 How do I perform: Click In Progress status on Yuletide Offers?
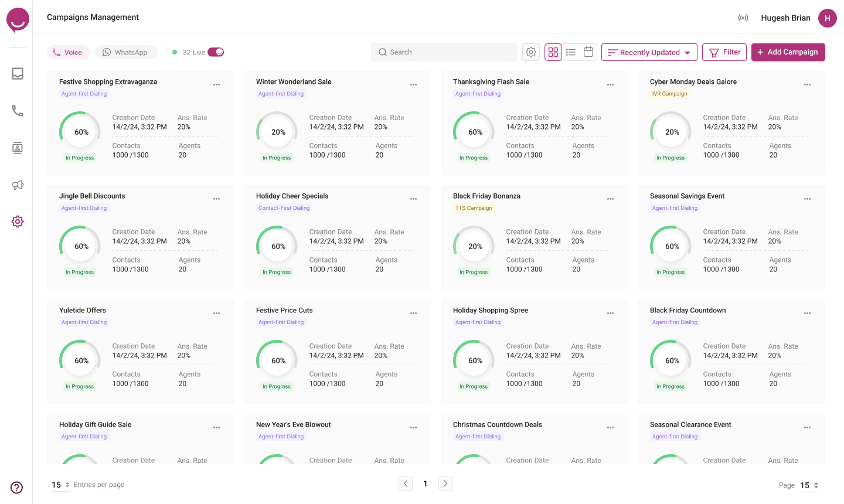pos(80,387)
